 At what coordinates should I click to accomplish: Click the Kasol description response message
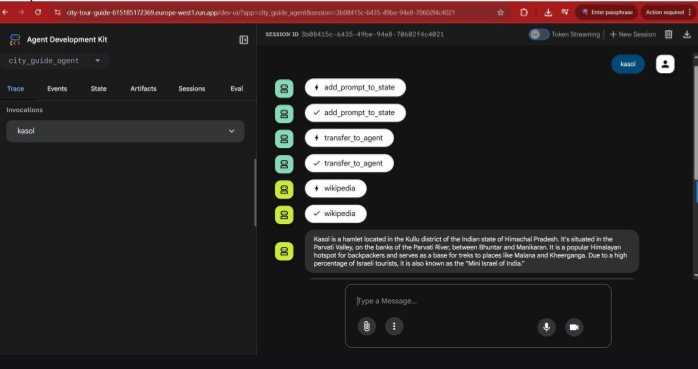472,251
